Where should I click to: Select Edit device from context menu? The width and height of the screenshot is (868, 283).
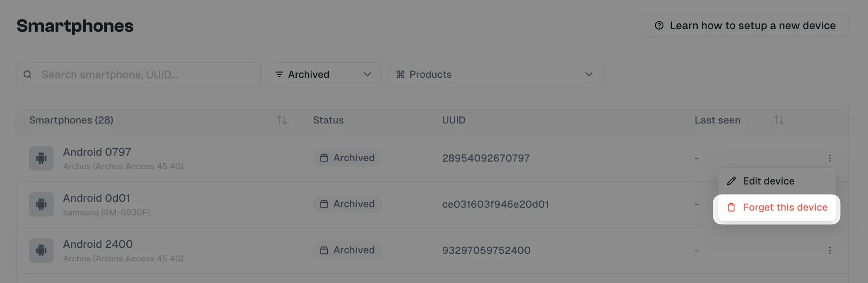click(x=777, y=181)
